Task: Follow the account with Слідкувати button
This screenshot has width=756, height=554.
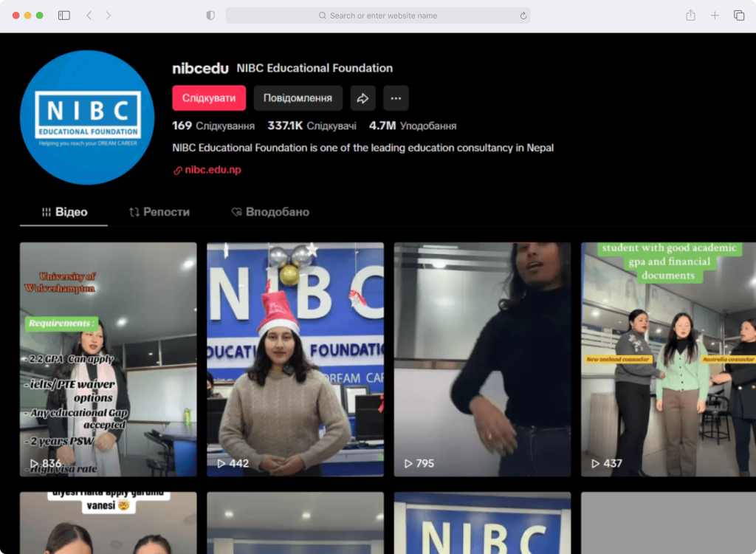Action: [x=209, y=98]
